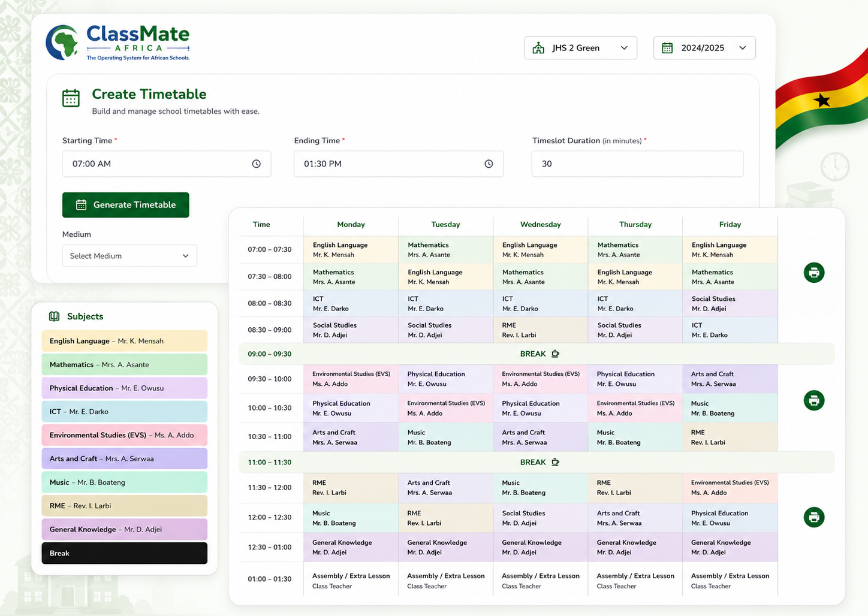Open the 2024/2025 academic year dropdown
868x616 pixels.
point(704,48)
